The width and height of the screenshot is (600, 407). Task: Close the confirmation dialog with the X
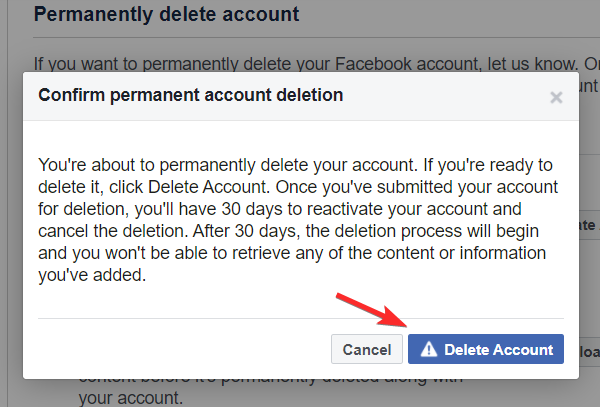[556, 97]
